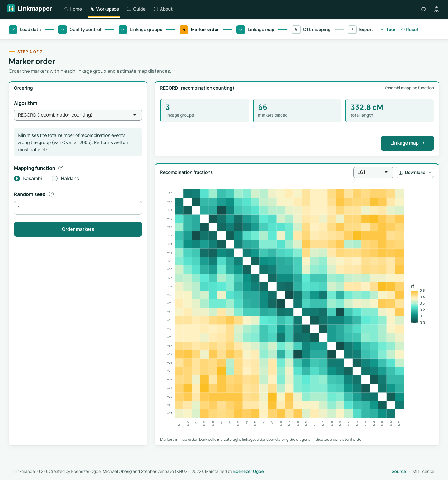The height and width of the screenshot is (480, 448).
Task: Click the '332.8 cM' total length value
Action: (x=367, y=107)
